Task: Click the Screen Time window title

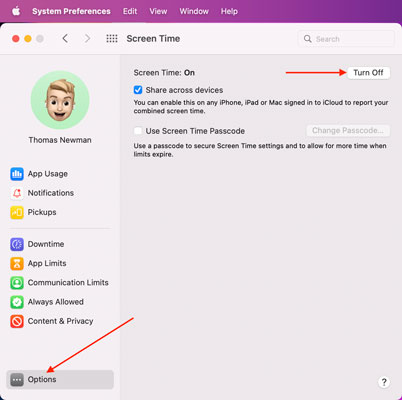Action: point(153,39)
